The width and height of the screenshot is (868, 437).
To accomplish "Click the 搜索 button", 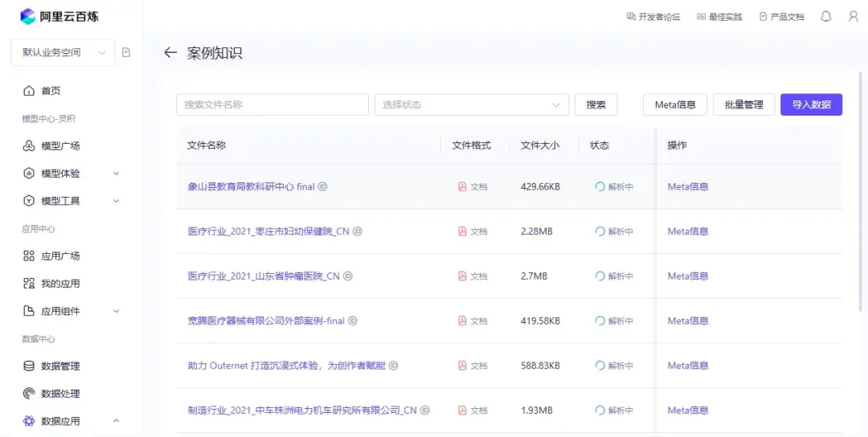I will 596,104.
